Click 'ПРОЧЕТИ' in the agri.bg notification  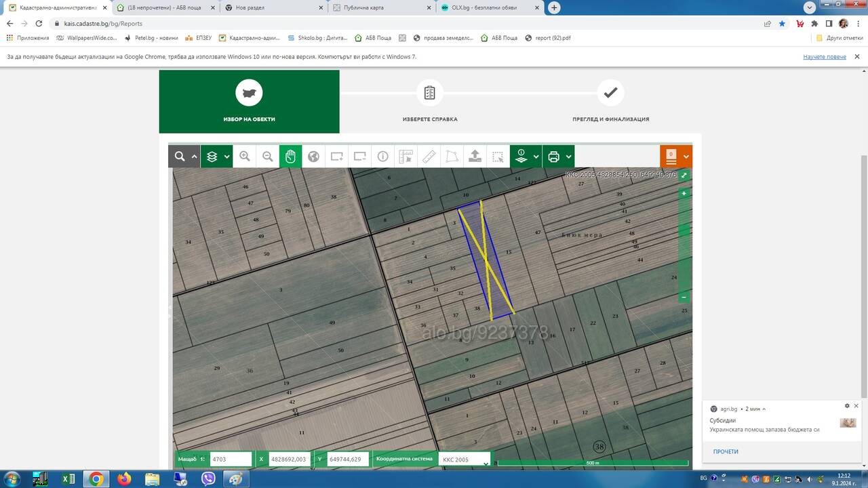(726, 451)
